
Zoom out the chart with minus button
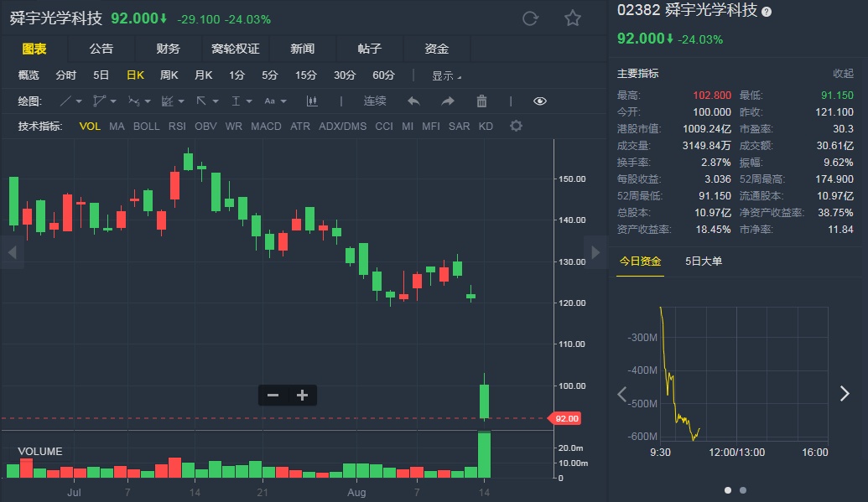coord(273,396)
